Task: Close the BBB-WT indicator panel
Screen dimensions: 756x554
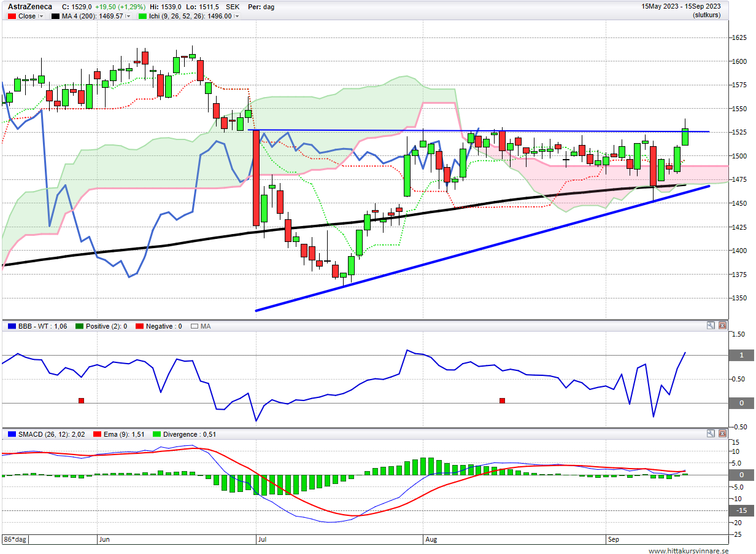Action: [x=722, y=326]
